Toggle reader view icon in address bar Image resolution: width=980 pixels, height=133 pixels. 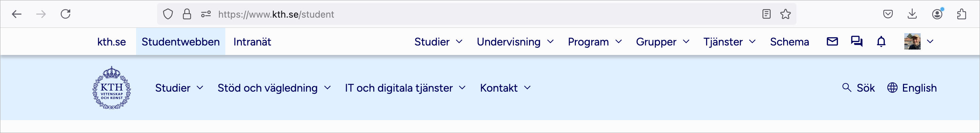(x=767, y=14)
